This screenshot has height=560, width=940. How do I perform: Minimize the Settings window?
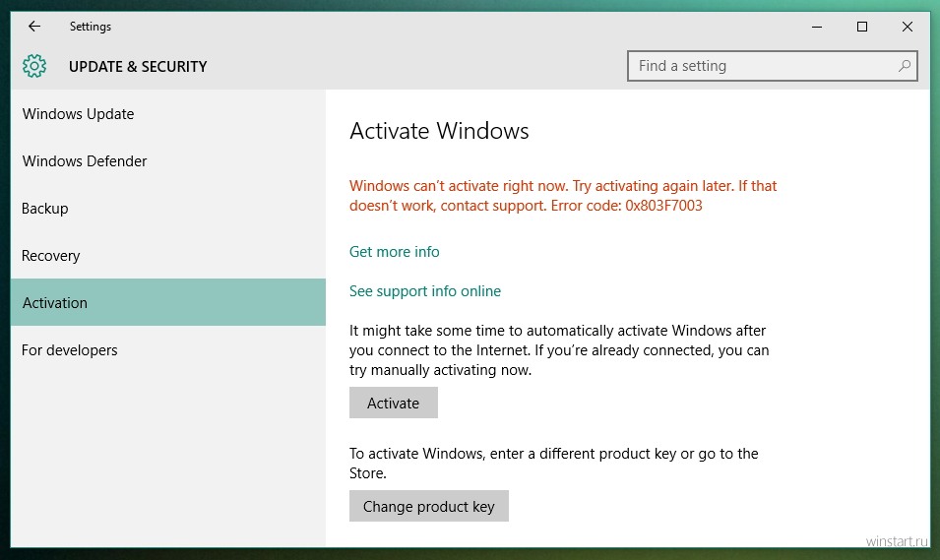(x=817, y=27)
